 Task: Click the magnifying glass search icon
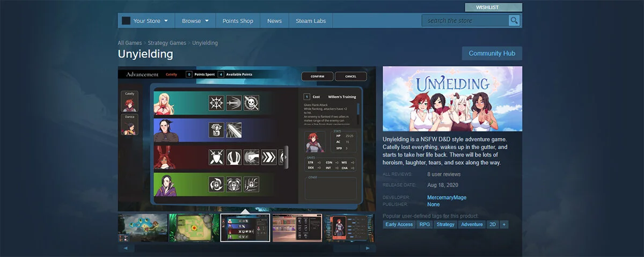[x=514, y=20]
